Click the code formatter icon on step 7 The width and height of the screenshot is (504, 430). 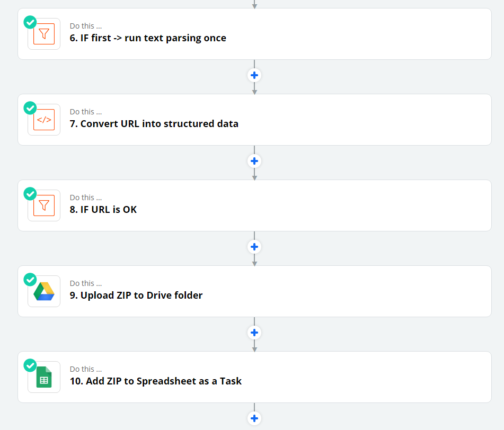pos(43,119)
